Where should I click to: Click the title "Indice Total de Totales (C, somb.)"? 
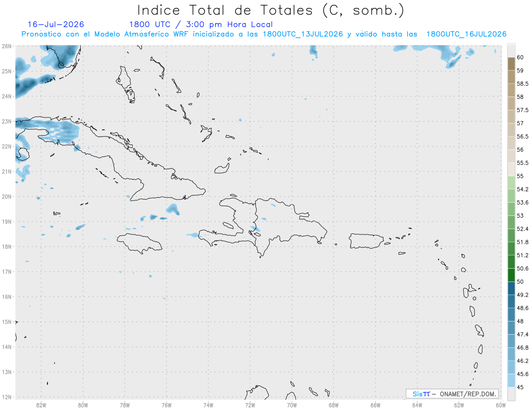271,10
